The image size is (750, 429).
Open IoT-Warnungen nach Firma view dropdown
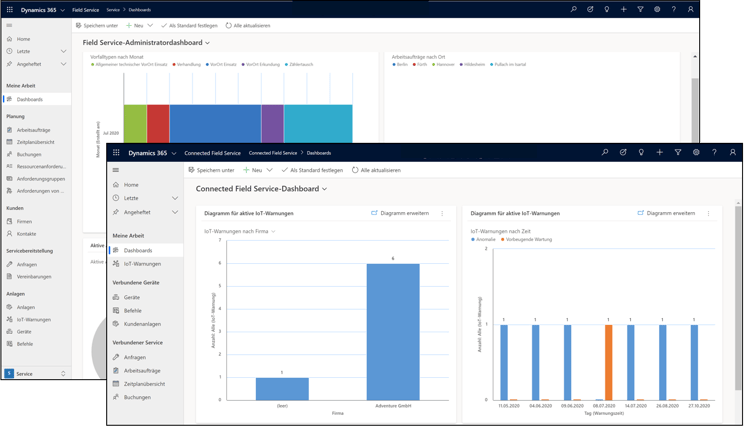tap(274, 231)
